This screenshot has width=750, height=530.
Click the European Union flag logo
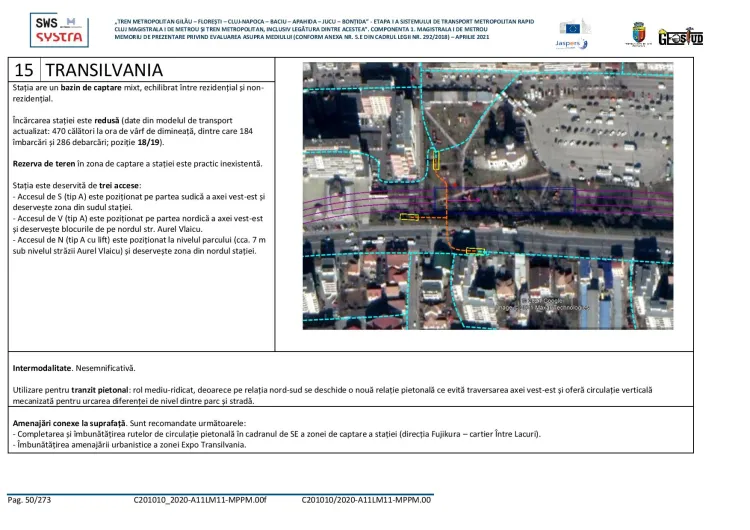click(x=575, y=28)
